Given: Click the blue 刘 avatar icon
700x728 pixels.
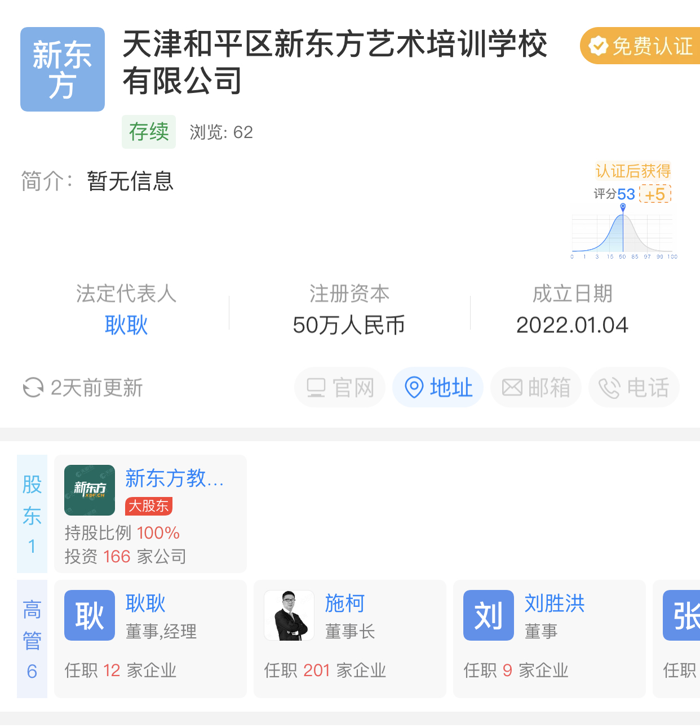Looking at the screenshot, I should point(489,615).
